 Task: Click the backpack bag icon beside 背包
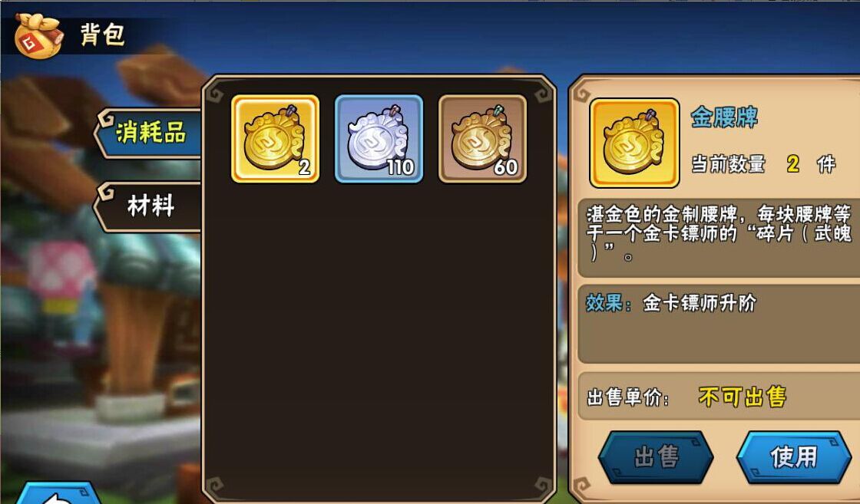pyautogui.click(x=38, y=35)
